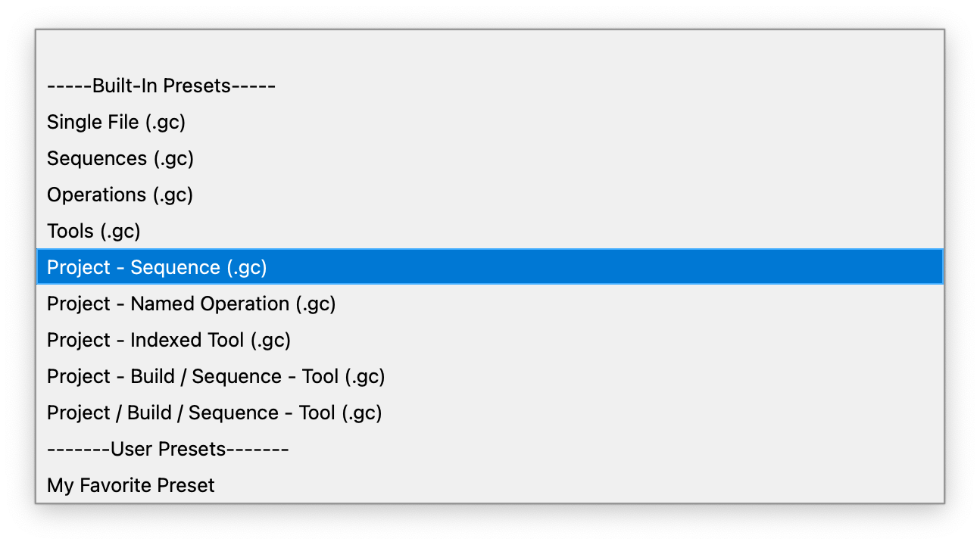Choose the preset splitting by named operation
Viewport: 980px width, 545px height.
point(192,304)
